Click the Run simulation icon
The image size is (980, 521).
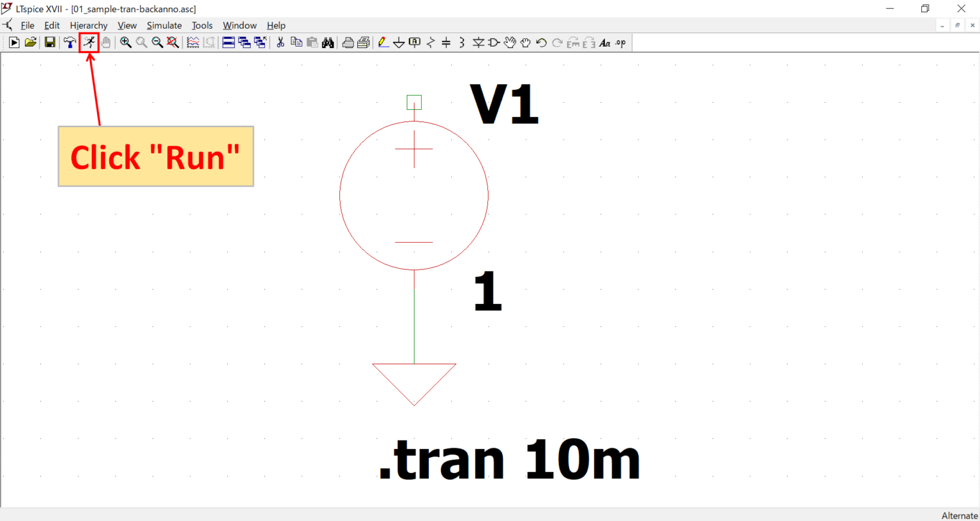pyautogui.click(x=89, y=42)
